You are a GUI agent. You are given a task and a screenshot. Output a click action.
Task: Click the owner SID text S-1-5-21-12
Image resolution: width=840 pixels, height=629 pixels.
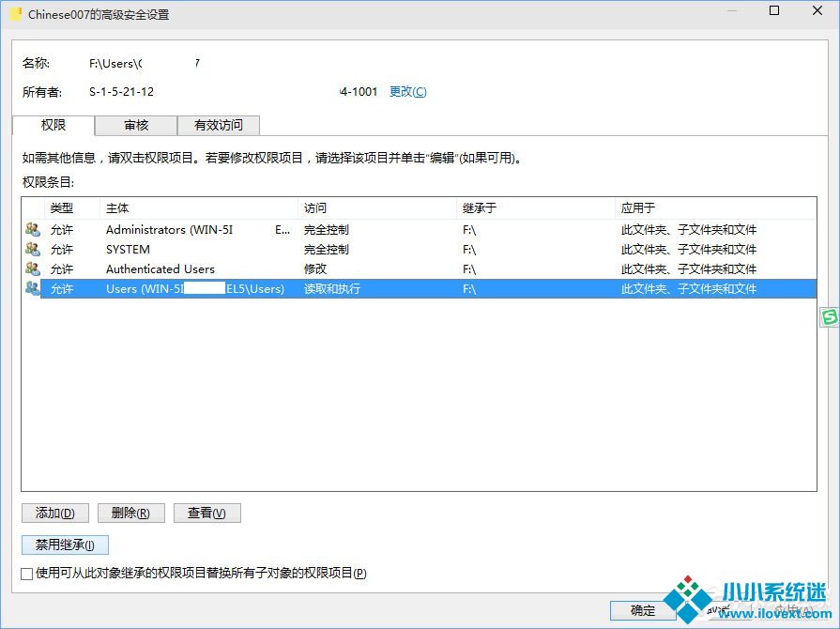pyautogui.click(x=122, y=92)
